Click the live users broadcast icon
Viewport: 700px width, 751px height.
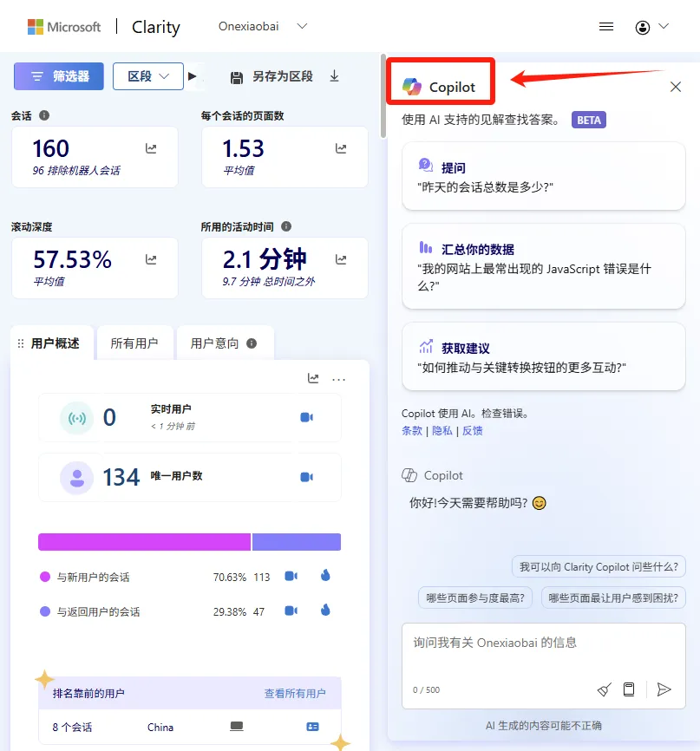pyautogui.click(x=77, y=418)
